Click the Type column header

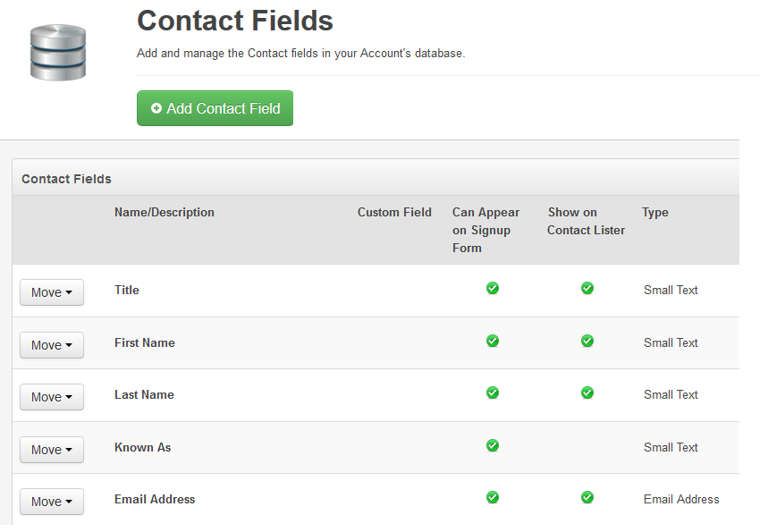[655, 212]
